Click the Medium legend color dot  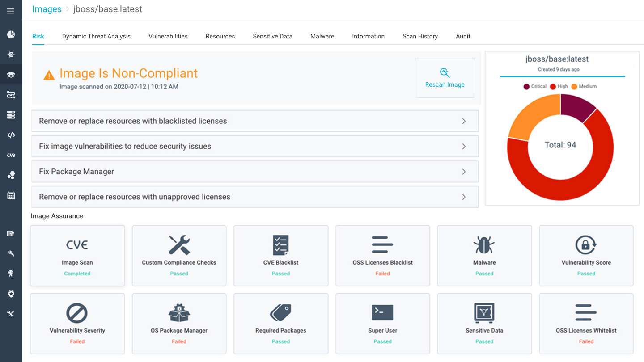pos(574,86)
